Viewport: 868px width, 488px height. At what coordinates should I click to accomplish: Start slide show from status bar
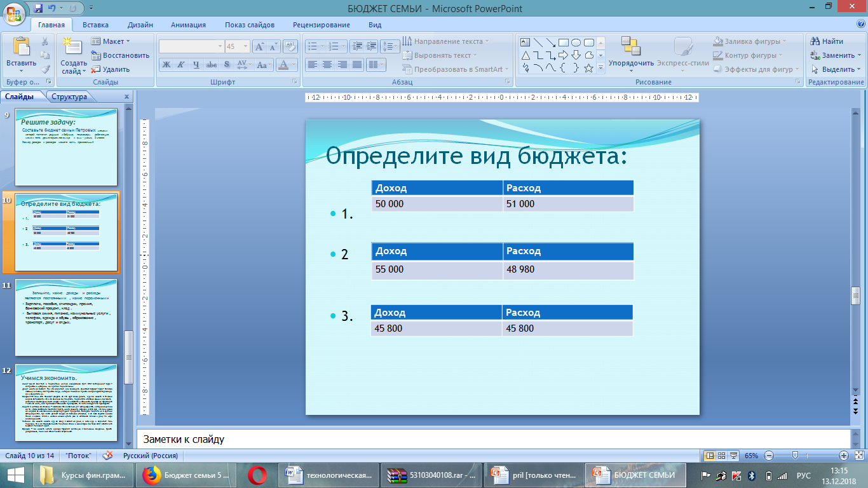734,456
